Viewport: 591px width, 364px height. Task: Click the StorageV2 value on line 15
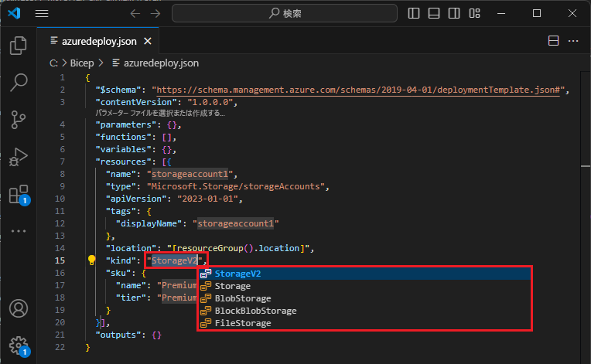pyautogui.click(x=175, y=260)
